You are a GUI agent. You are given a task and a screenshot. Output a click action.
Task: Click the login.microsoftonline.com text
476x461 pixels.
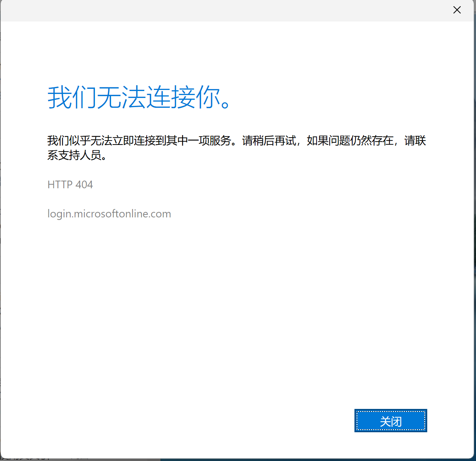pos(109,214)
